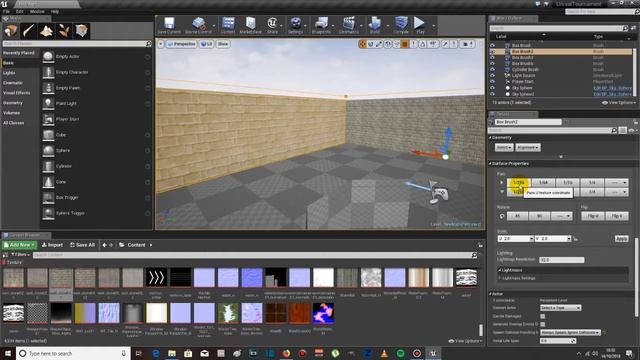Click pan 1/64 button in top row
640x360 pixels.
(x=543, y=182)
